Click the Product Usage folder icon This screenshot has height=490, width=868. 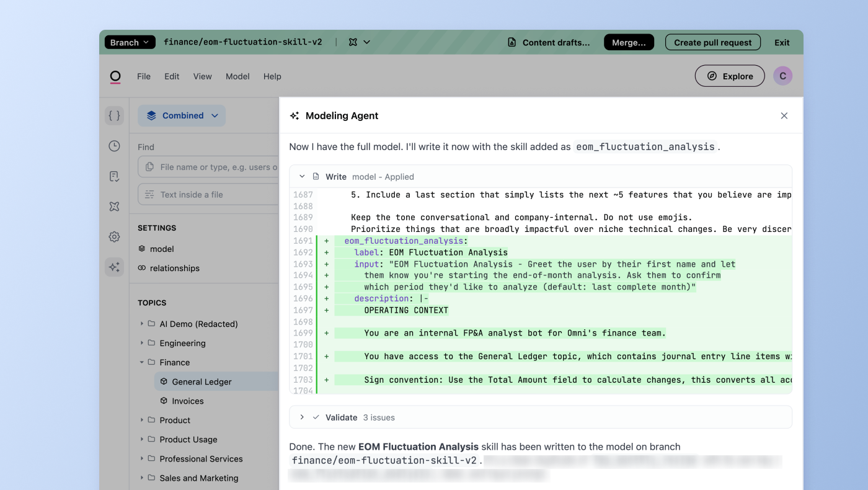point(151,439)
